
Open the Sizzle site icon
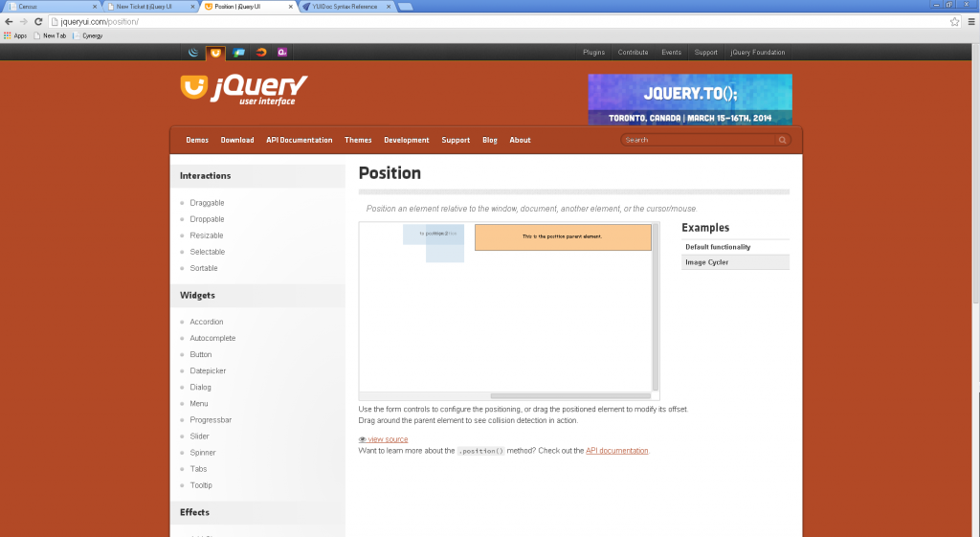click(x=260, y=53)
